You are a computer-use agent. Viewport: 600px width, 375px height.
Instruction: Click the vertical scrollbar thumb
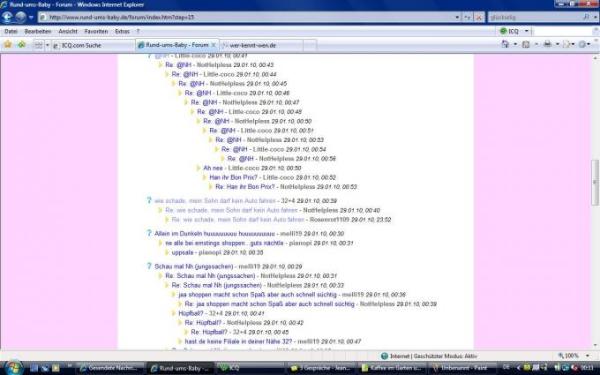coord(595,182)
